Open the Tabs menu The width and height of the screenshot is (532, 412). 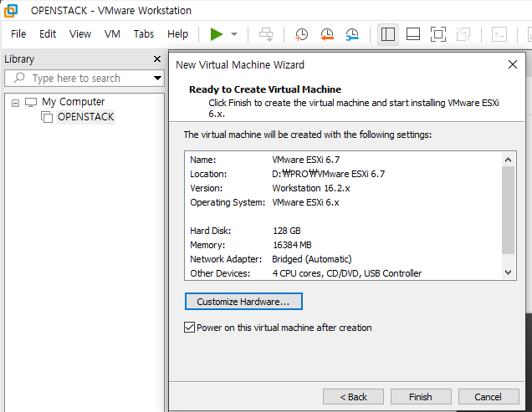(x=144, y=34)
